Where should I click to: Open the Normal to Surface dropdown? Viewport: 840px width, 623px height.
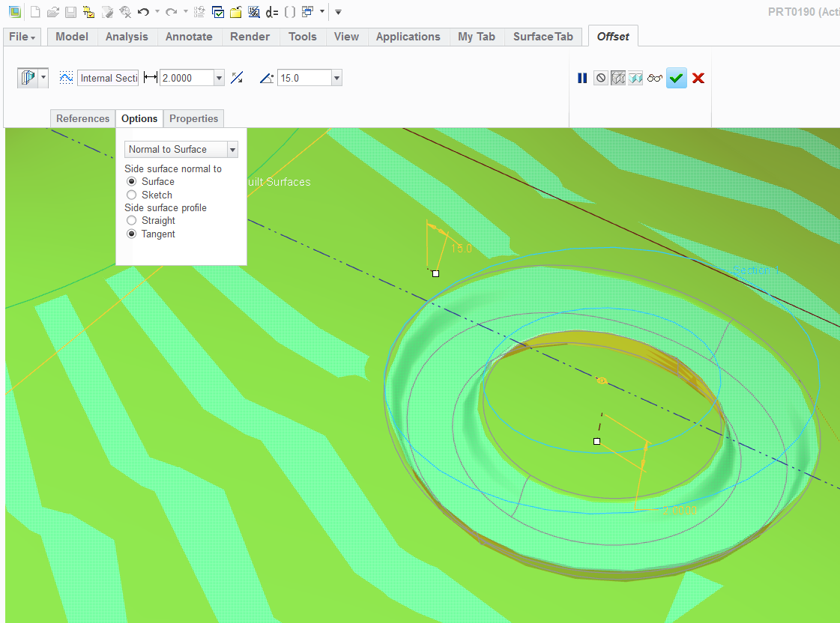(x=232, y=149)
